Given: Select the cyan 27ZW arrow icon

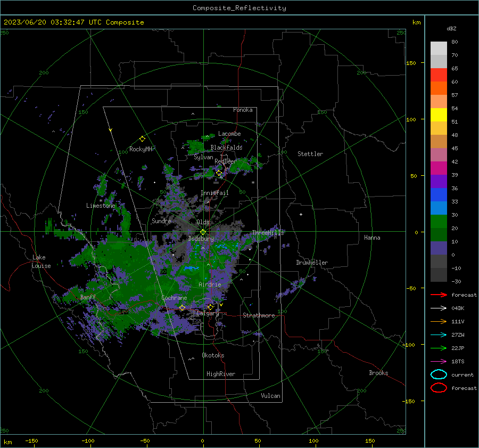Looking at the screenshot, I should click(x=439, y=335).
